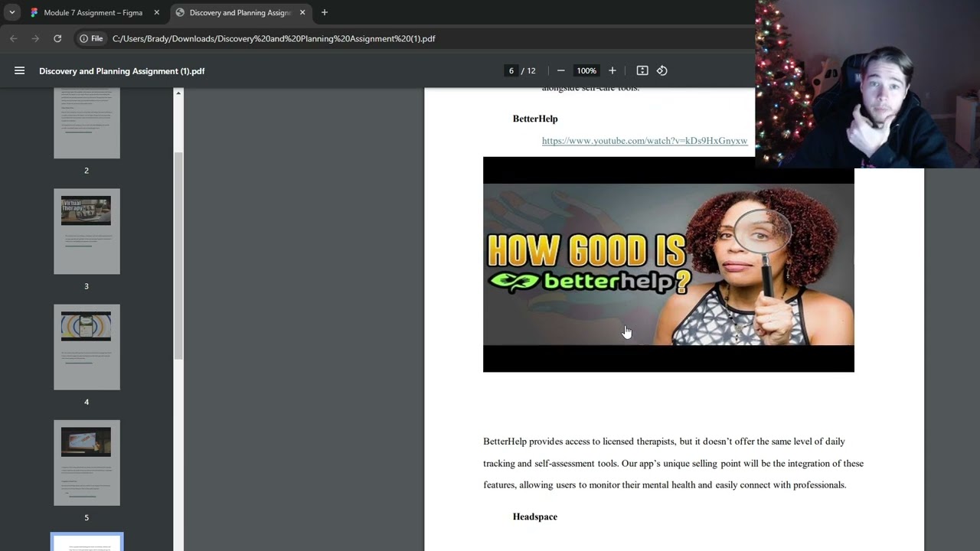
Task: Click the How Good Is BetterHelp image
Action: (668, 265)
